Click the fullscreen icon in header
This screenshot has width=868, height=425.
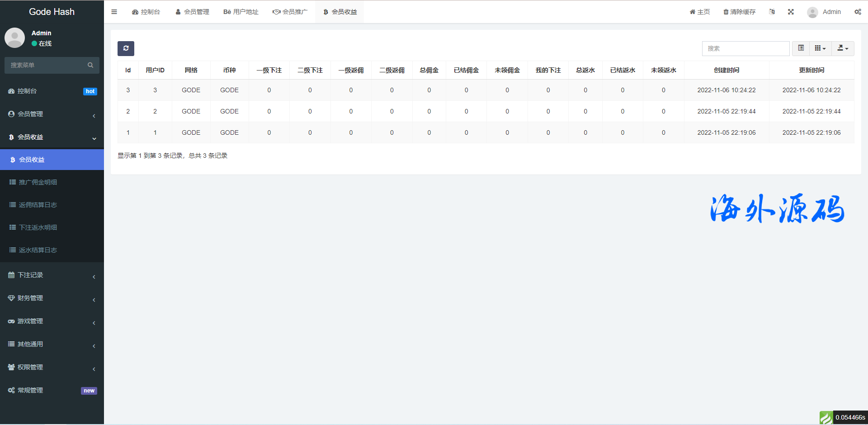point(791,12)
